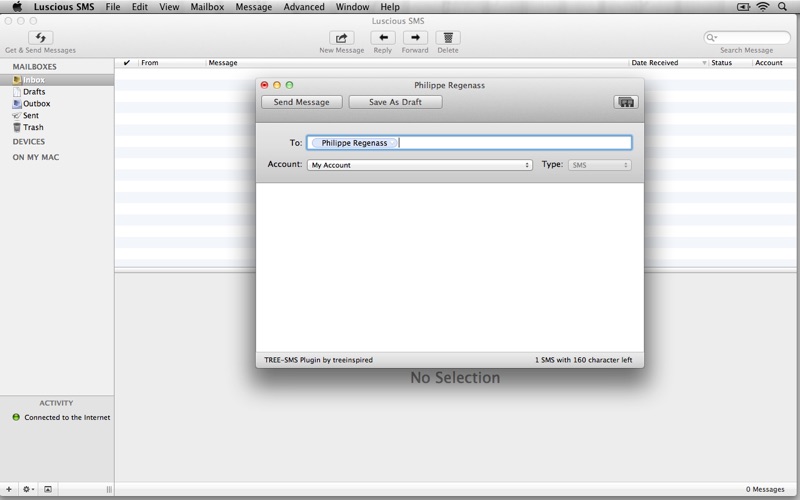Open the File menu
Viewport: 800px width, 500px height.
(x=113, y=7)
